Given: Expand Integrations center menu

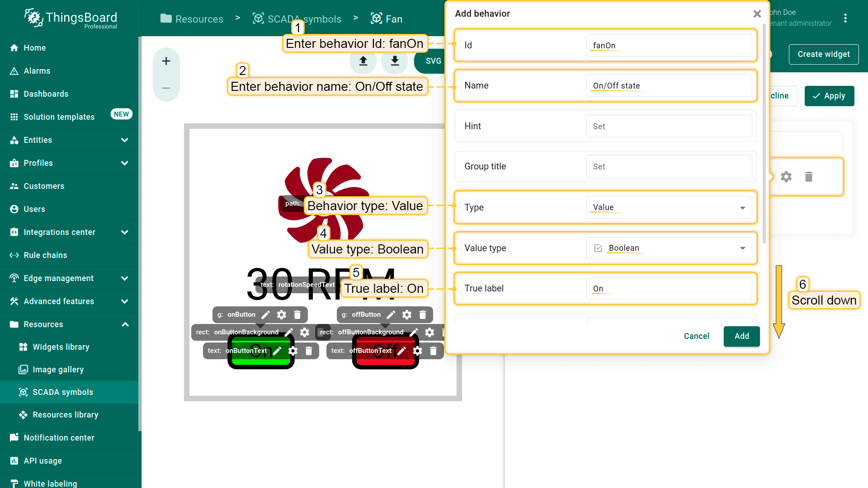Looking at the screenshot, I should click(x=125, y=232).
